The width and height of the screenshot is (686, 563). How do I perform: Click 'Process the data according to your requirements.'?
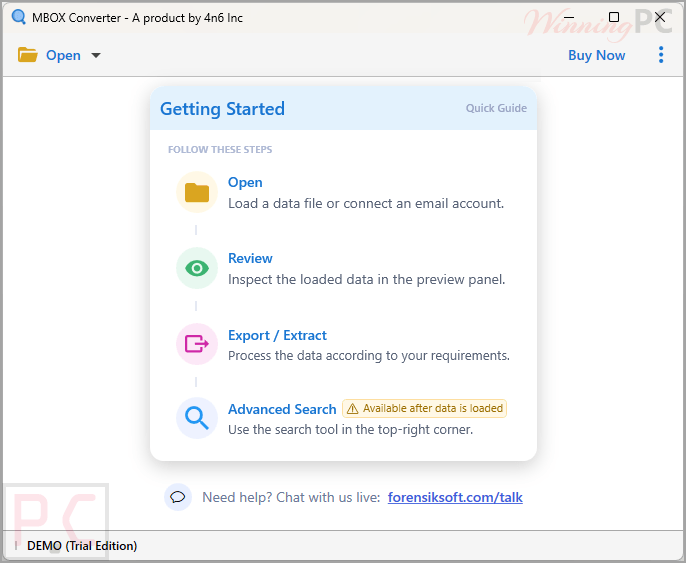click(x=369, y=356)
